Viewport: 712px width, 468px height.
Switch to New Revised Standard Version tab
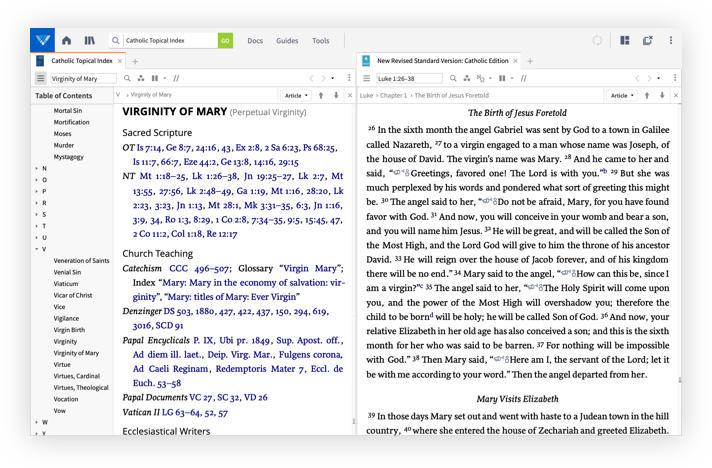(442, 61)
